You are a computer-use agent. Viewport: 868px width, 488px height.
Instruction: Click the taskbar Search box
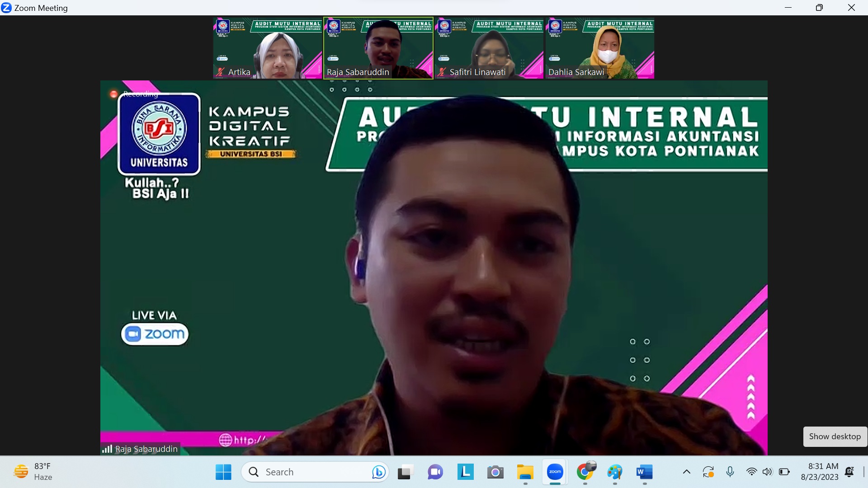pyautogui.click(x=315, y=472)
